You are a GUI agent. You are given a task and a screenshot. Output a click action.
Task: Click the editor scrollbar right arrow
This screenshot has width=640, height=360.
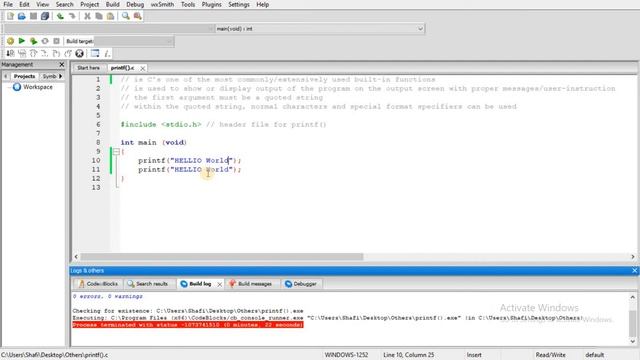[633, 257]
